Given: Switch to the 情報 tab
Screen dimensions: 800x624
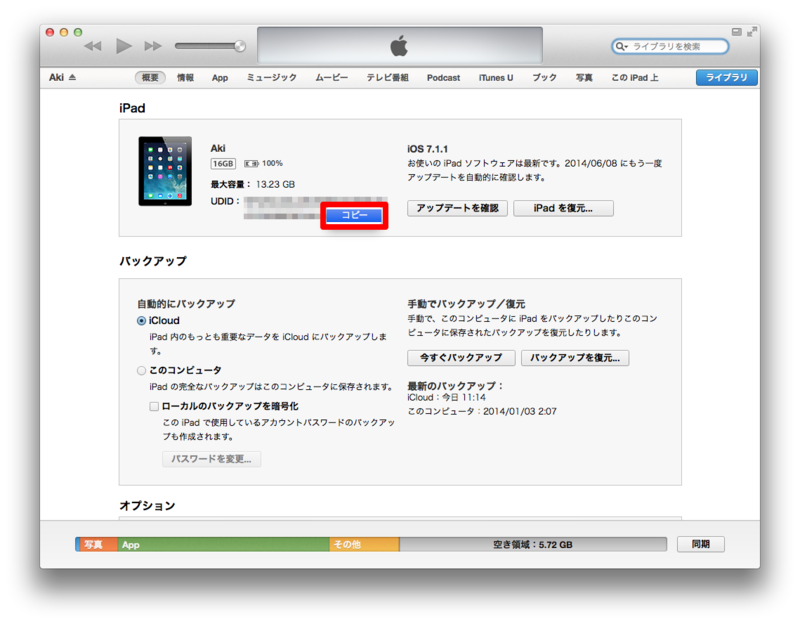Looking at the screenshot, I should tap(185, 78).
